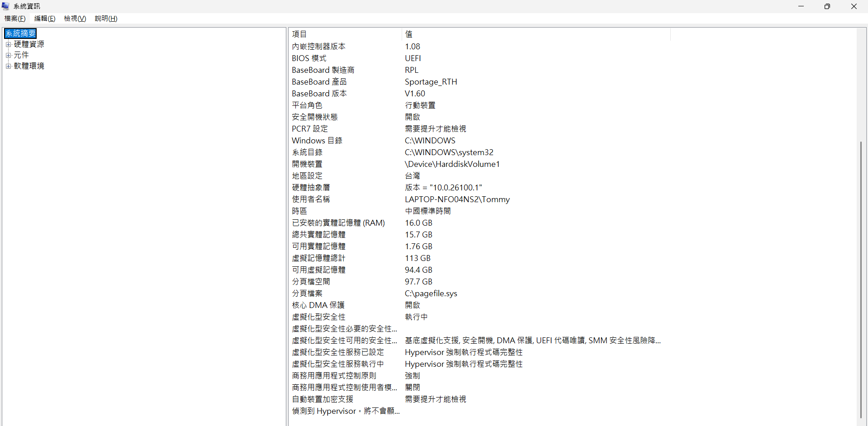Select the BaseBoard 製造商 row
868x426 pixels.
479,70
